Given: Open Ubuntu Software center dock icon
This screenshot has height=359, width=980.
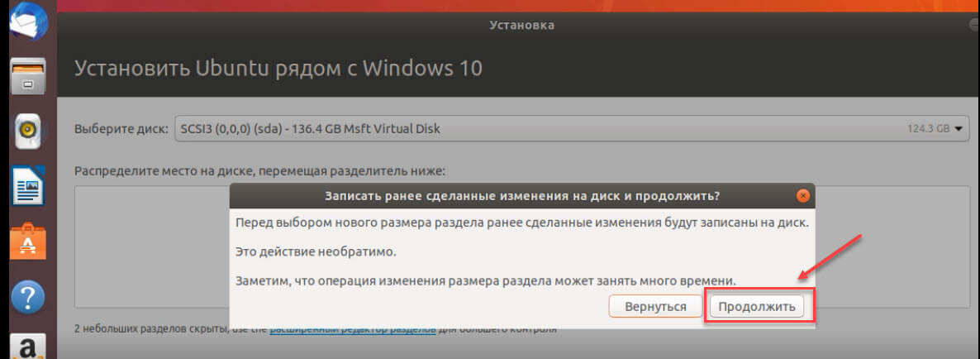Looking at the screenshot, I should [x=27, y=241].
